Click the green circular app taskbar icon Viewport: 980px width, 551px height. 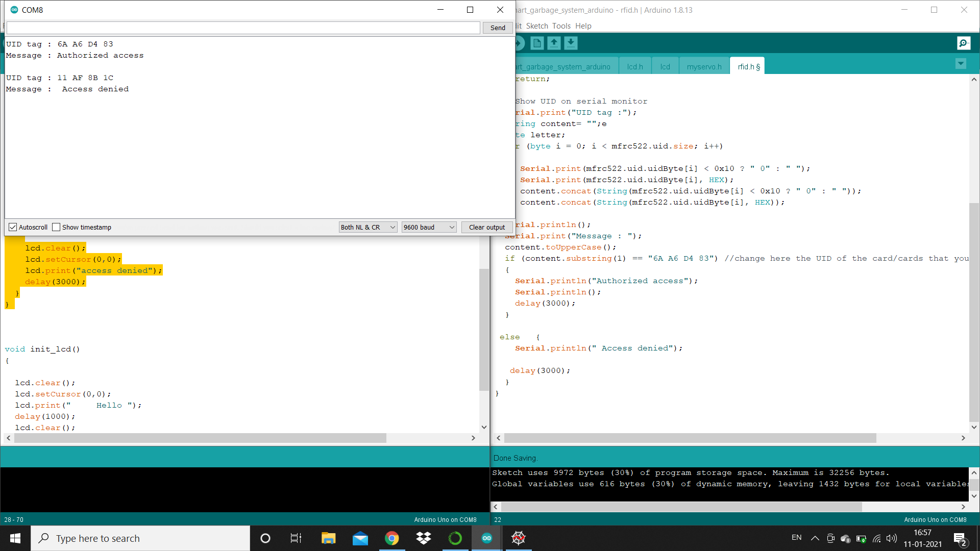(455, 538)
